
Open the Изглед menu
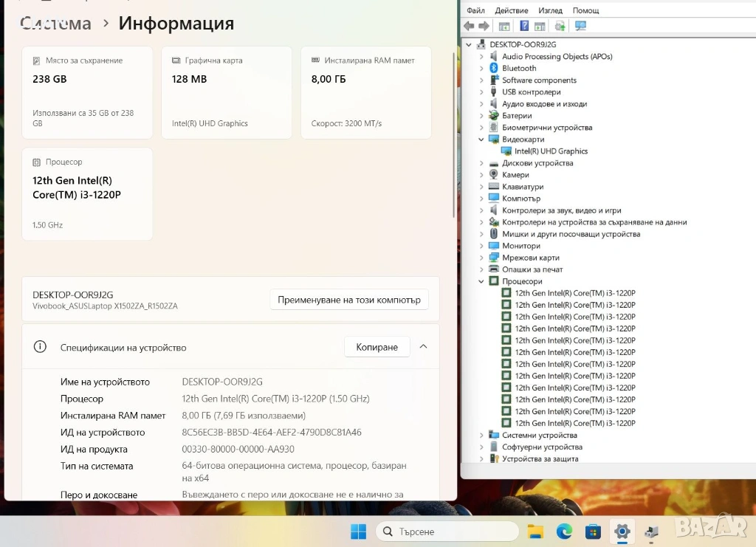pyautogui.click(x=550, y=10)
